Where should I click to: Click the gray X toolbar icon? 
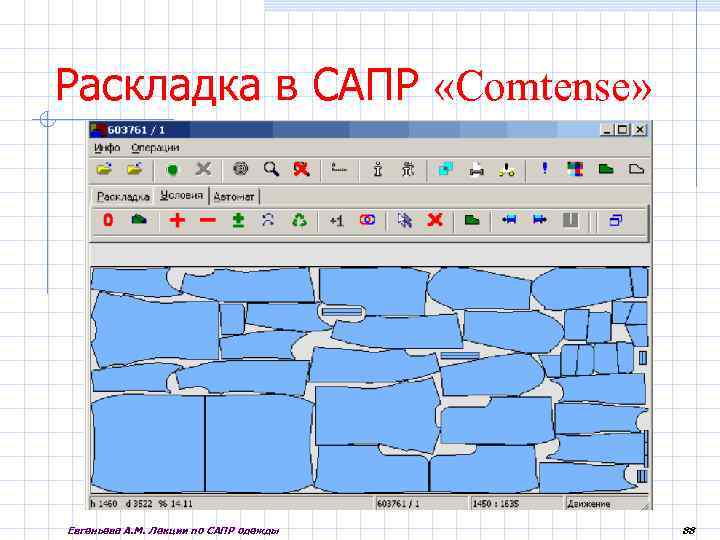click(203, 169)
